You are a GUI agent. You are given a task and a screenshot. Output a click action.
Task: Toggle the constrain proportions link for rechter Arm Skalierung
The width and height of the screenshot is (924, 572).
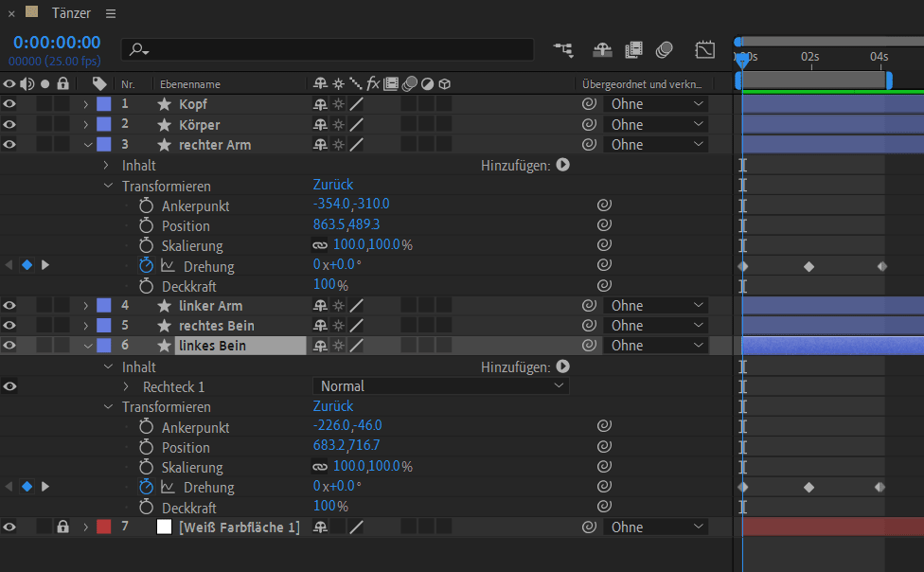(319, 245)
